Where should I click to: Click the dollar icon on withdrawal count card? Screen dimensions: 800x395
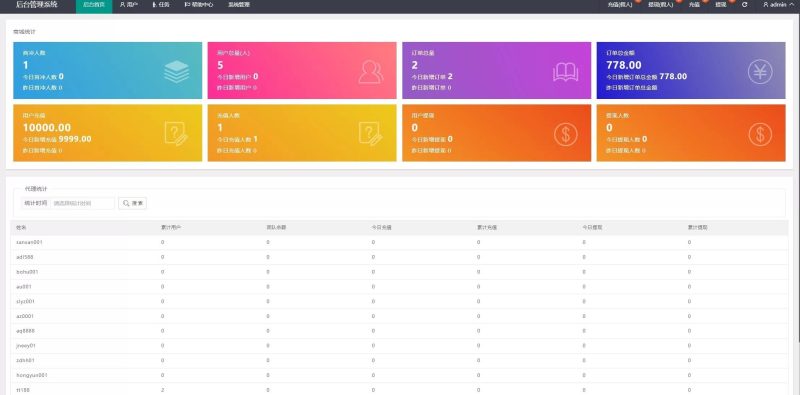click(x=760, y=135)
